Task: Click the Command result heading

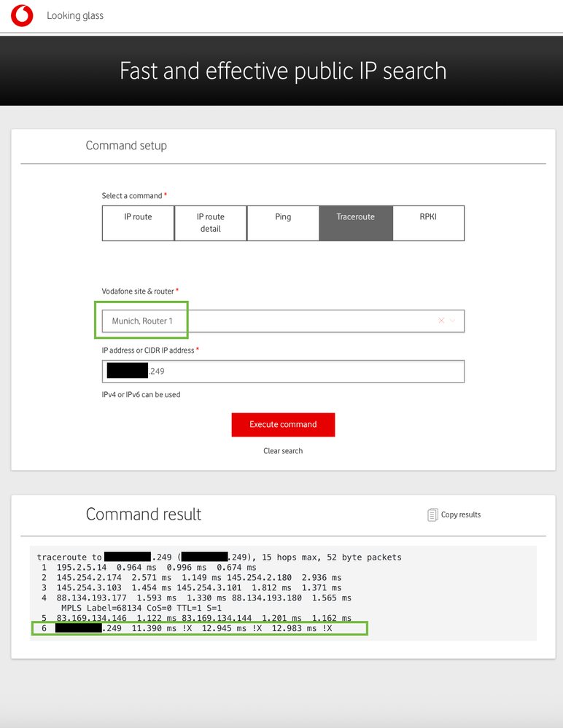Action: (x=144, y=514)
